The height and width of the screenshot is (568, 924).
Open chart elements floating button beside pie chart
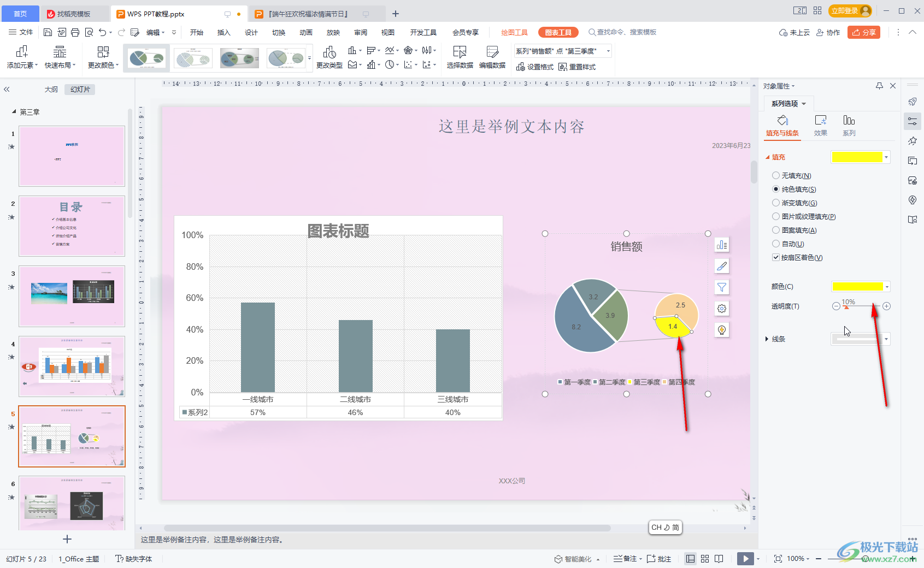tap(722, 245)
